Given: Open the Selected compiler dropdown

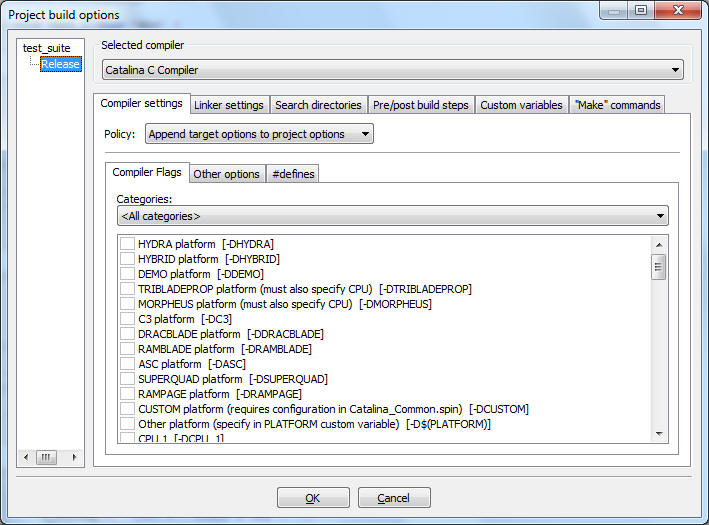Looking at the screenshot, I should 392,70.
